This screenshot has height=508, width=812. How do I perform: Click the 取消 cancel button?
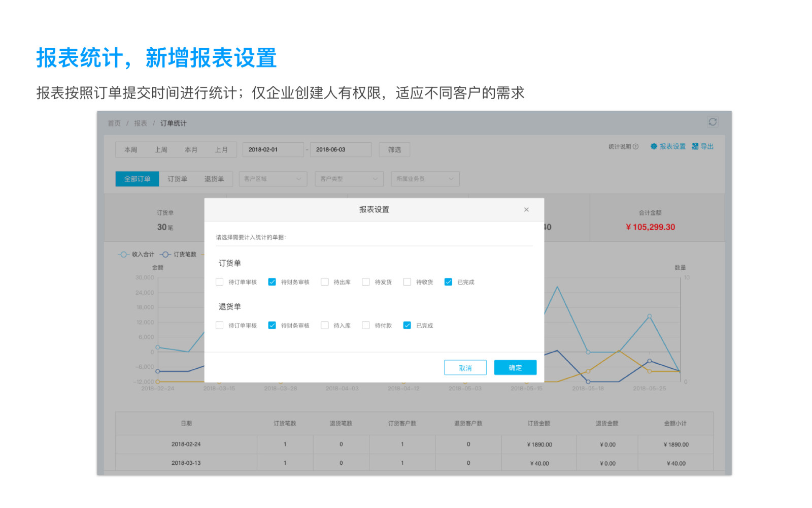[465, 368]
